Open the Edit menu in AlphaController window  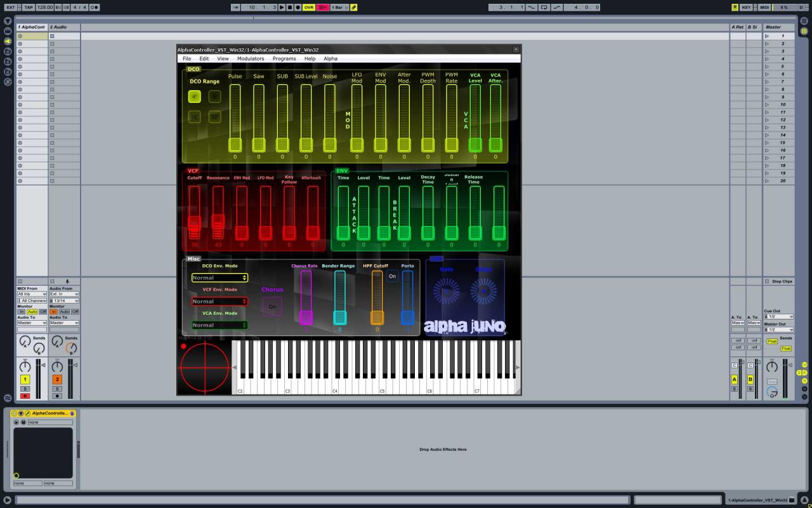[x=204, y=58]
